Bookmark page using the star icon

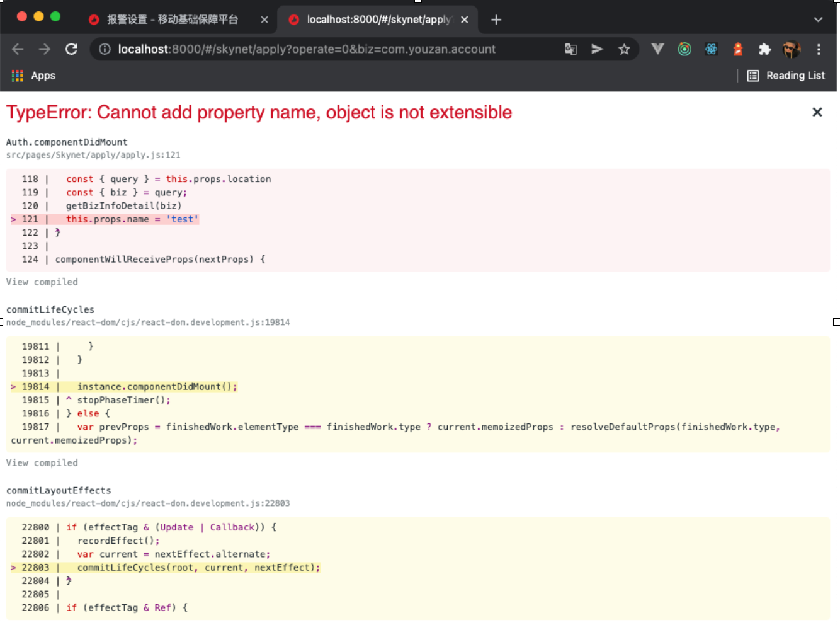624,49
